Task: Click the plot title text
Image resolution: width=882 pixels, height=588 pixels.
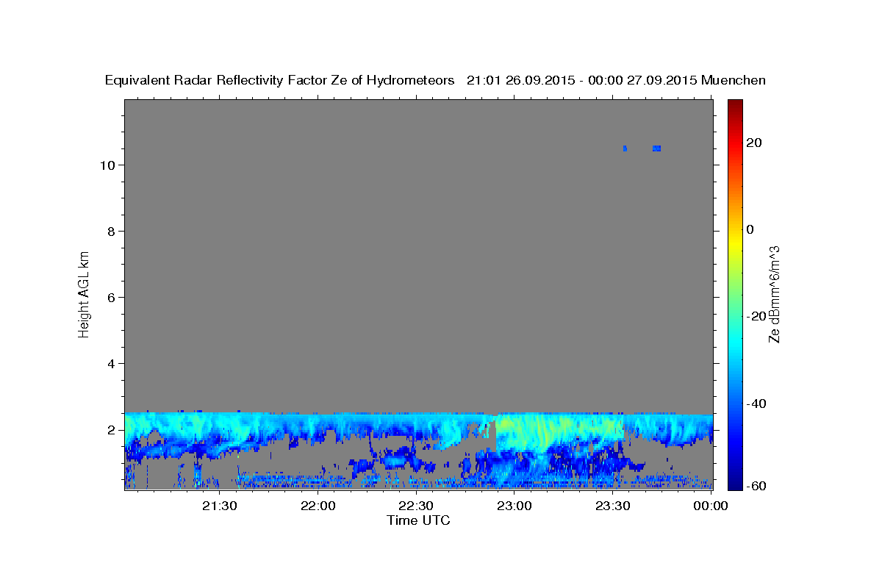Action: coord(435,81)
